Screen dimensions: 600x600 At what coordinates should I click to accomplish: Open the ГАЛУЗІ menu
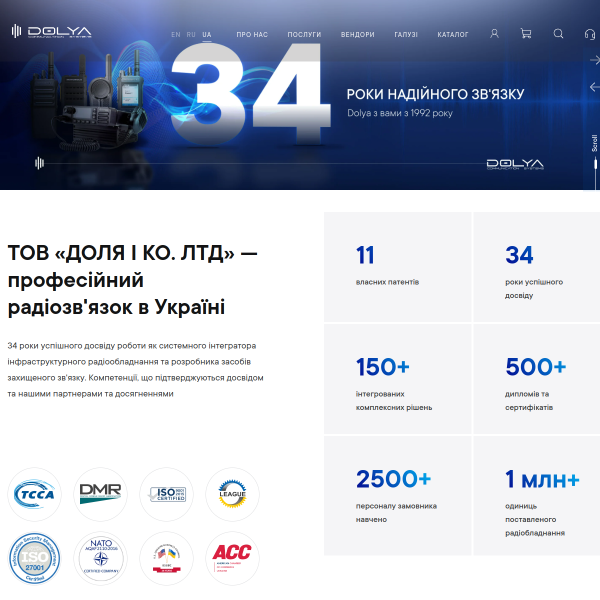tap(406, 34)
